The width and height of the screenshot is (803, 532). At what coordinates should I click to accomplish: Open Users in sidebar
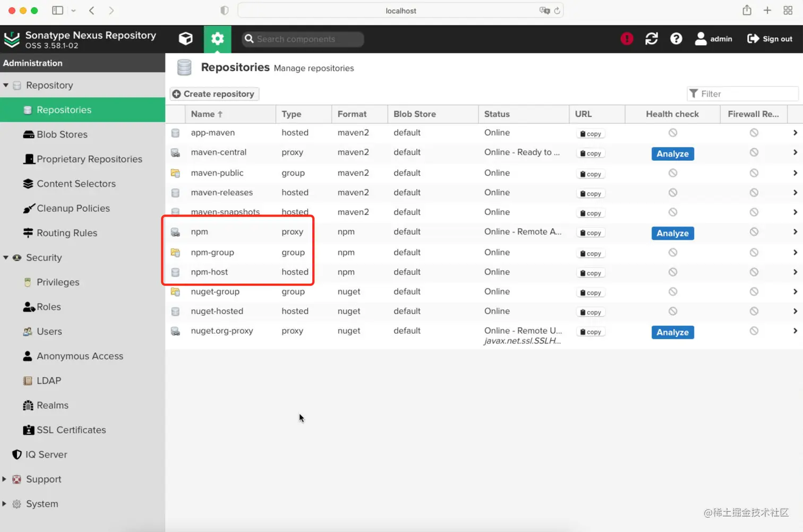click(x=82, y=331)
